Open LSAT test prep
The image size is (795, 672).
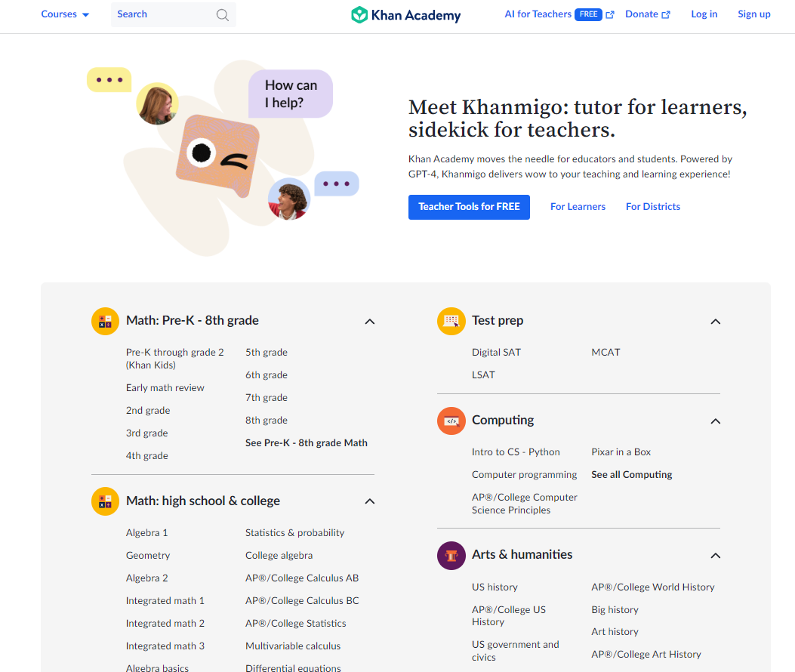[x=483, y=375]
